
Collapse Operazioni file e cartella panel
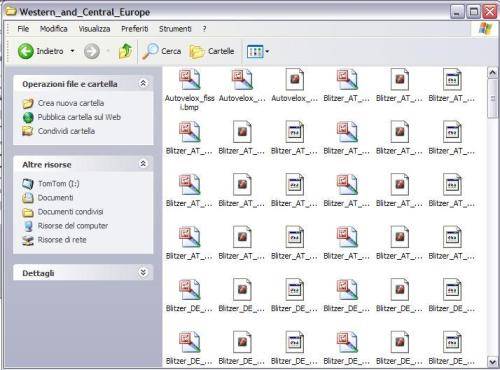(143, 83)
